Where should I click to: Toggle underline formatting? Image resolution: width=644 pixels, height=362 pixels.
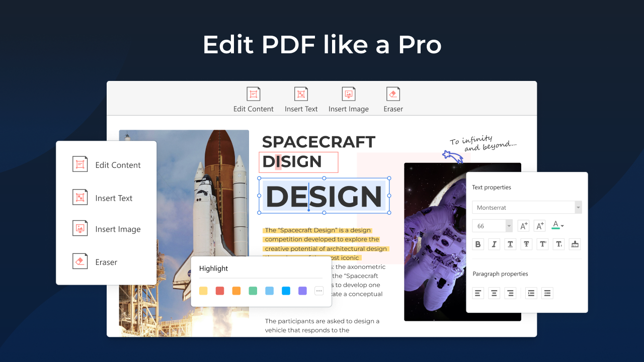click(x=510, y=244)
